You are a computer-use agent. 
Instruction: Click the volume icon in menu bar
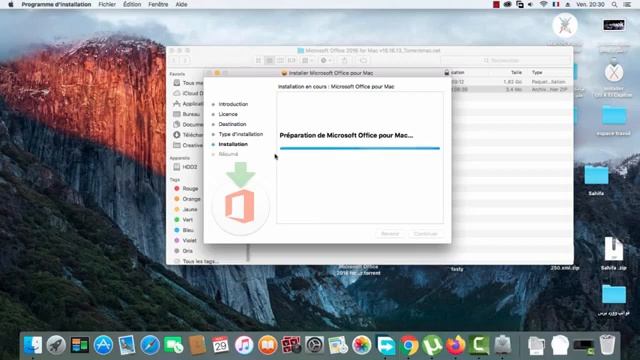[x=530, y=4]
